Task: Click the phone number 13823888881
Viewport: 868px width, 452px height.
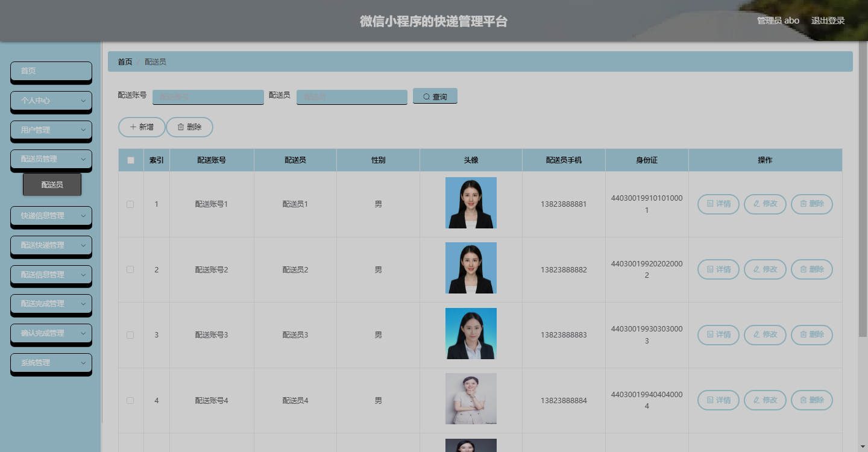Action: pos(564,204)
